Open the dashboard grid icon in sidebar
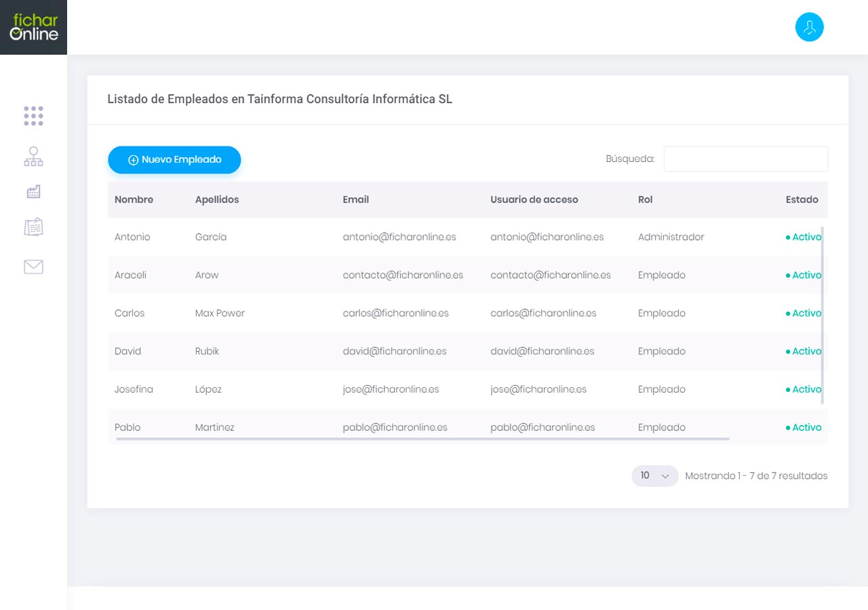The width and height of the screenshot is (868, 610). click(x=33, y=116)
